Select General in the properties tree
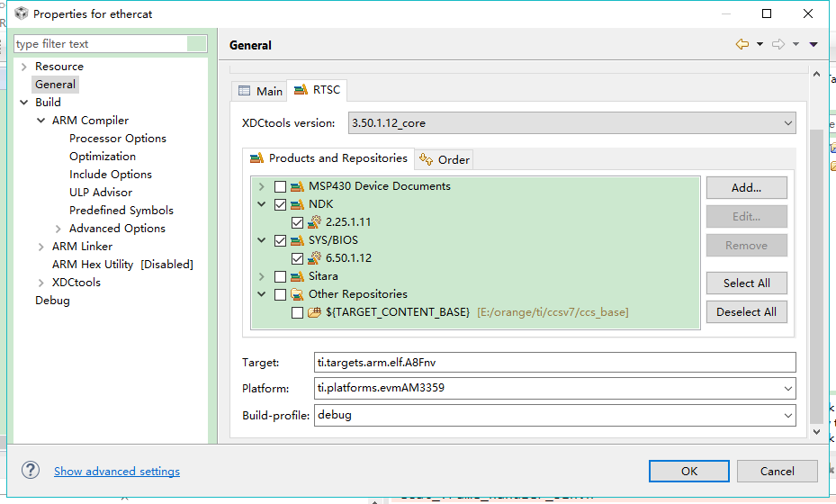Image resolution: width=836 pixels, height=504 pixels. point(56,85)
